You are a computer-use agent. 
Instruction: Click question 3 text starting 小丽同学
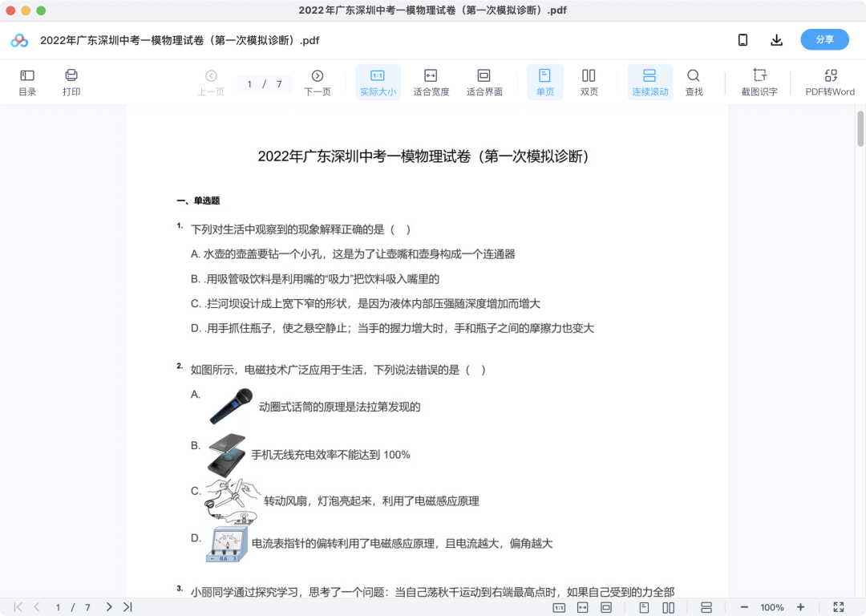coord(432,592)
